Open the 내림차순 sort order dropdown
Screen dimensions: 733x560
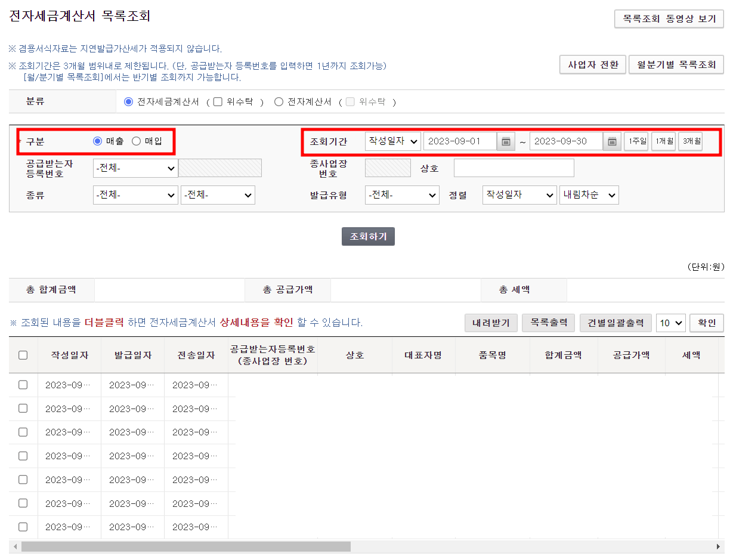[589, 194]
